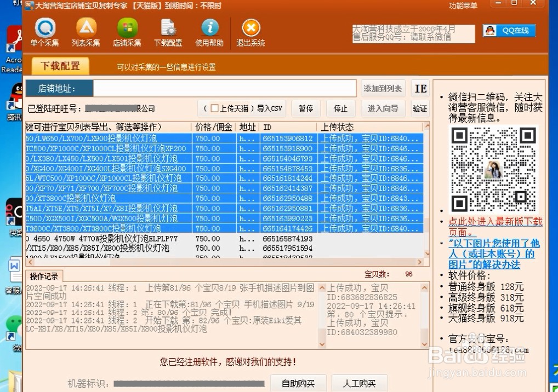The image size is (558, 392).
Task: Select row with ID 665164174426
Action: click(x=225, y=228)
